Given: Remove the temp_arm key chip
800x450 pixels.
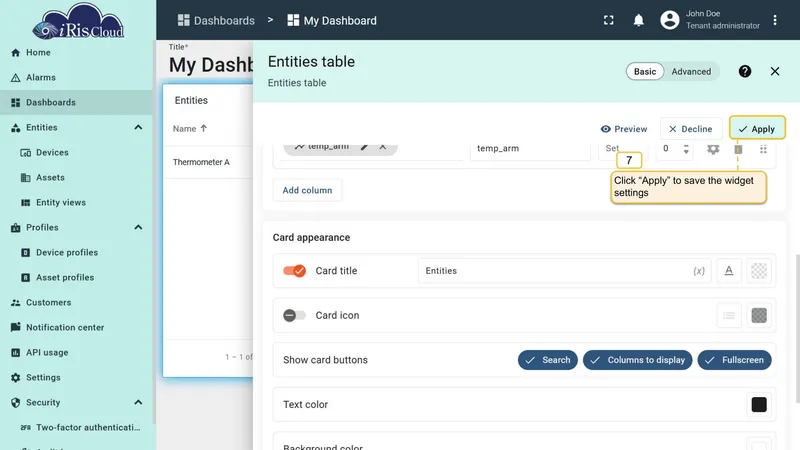Looking at the screenshot, I should pos(383,147).
